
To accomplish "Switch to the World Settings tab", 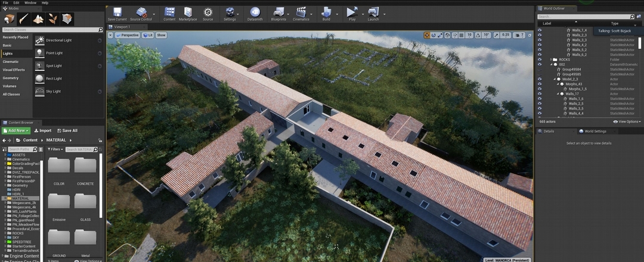I will pyautogui.click(x=596, y=131).
